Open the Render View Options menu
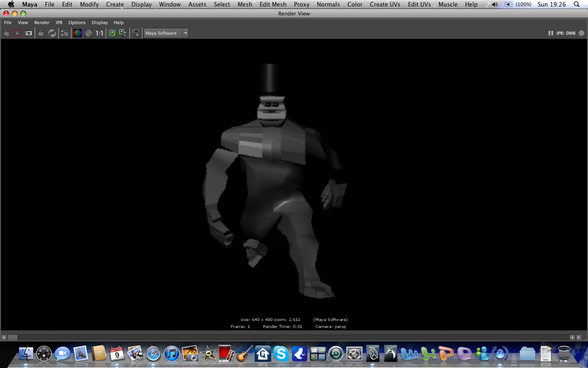Viewport: 588px width, 368px height. pos(77,22)
